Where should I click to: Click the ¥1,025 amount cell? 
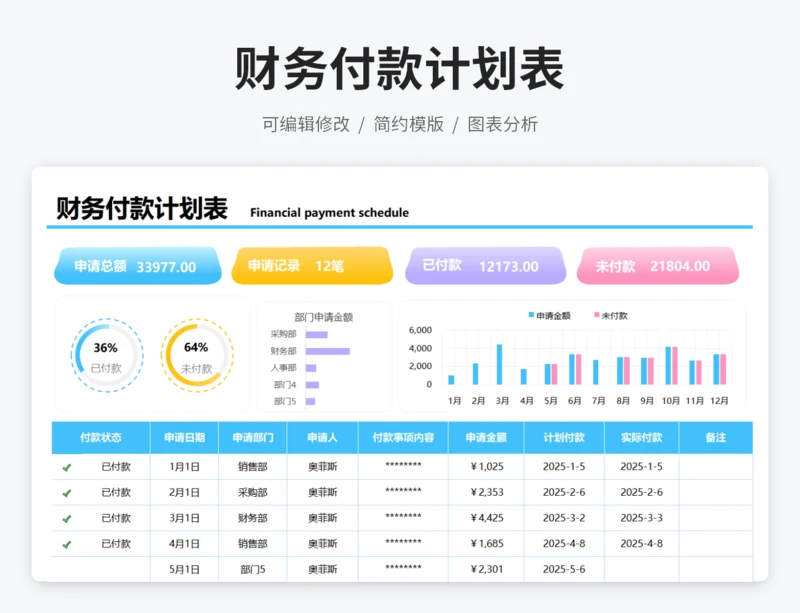coord(487,467)
